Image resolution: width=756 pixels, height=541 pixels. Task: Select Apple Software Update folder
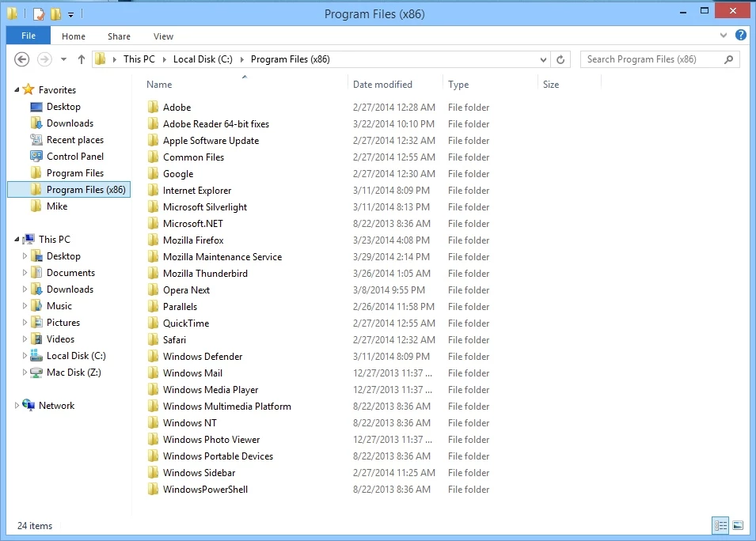pos(211,140)
